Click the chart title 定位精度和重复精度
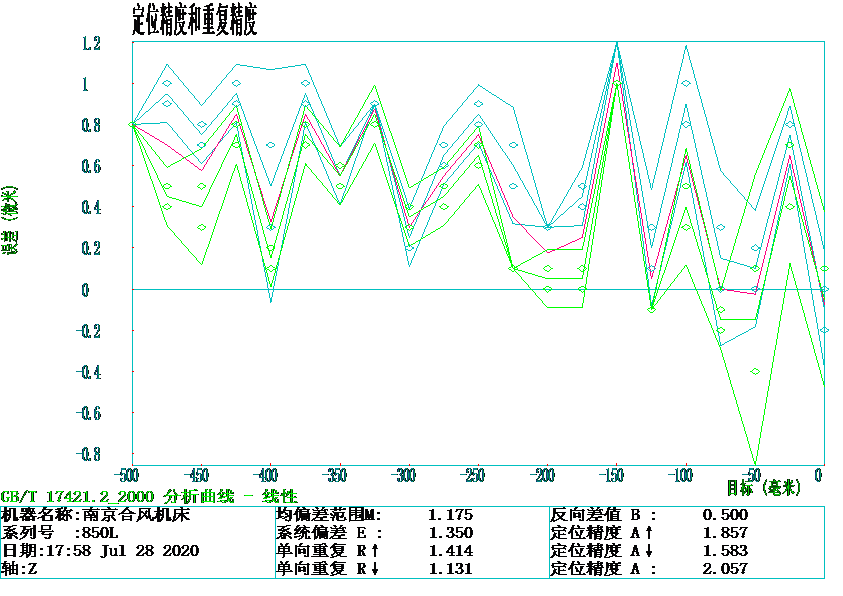This screenshot has width=843, height=596. click(x=195, y=20)
